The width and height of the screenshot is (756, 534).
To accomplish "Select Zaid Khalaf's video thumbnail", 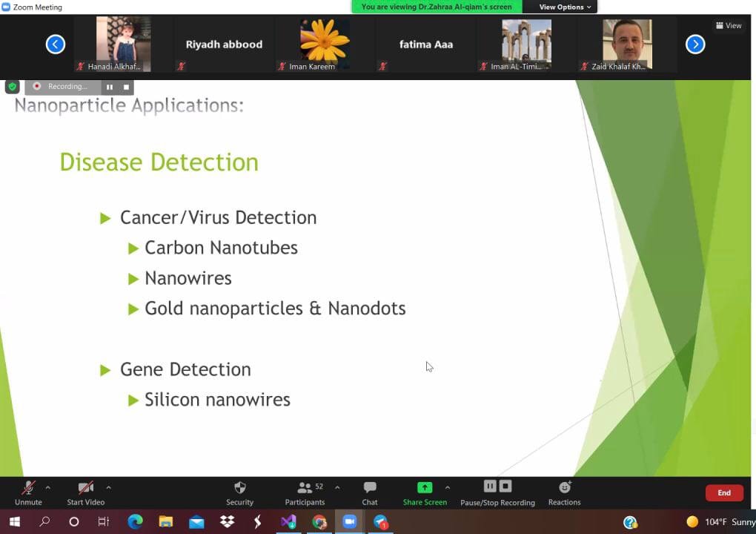I will (627, 44).
